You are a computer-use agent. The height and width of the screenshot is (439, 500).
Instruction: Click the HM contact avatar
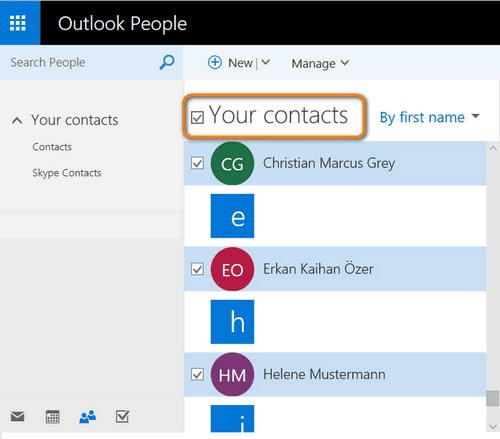[232, 374]
